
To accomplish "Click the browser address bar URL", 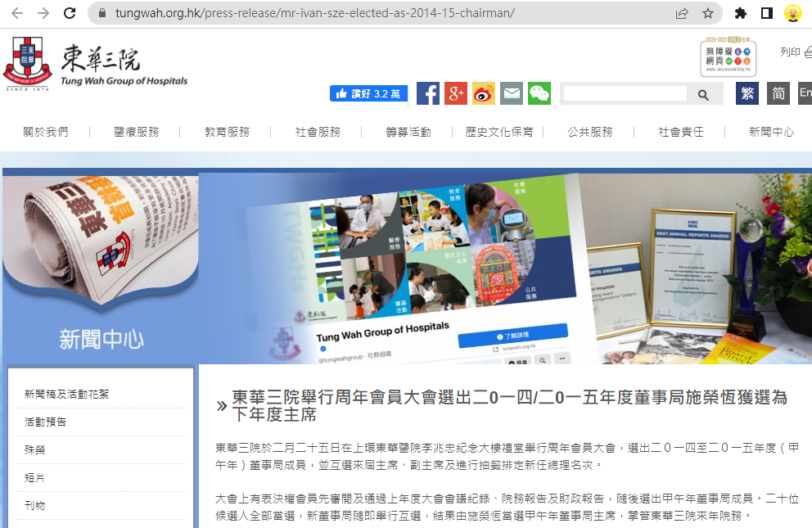I will click(315, 13).
